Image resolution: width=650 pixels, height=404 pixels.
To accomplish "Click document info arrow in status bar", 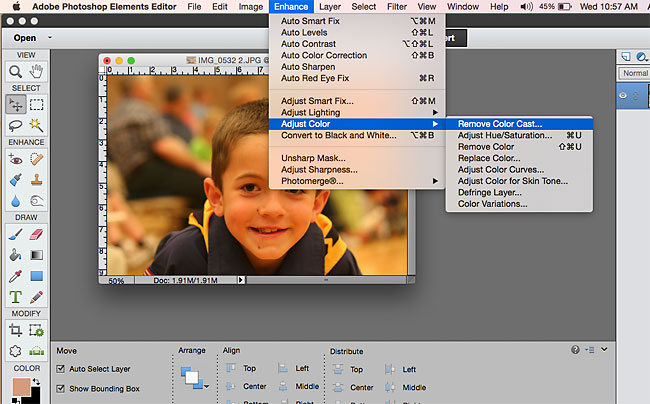I will click(x=241, y=280).
